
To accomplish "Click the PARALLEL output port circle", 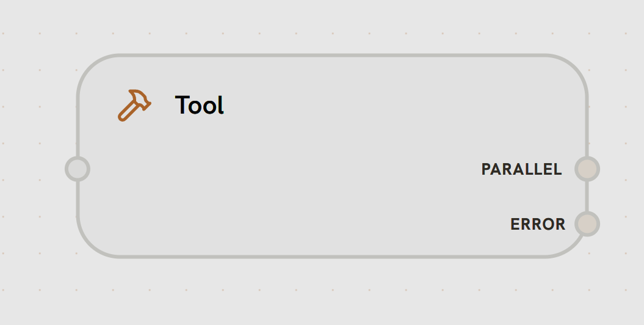I will tap(587, 169).
